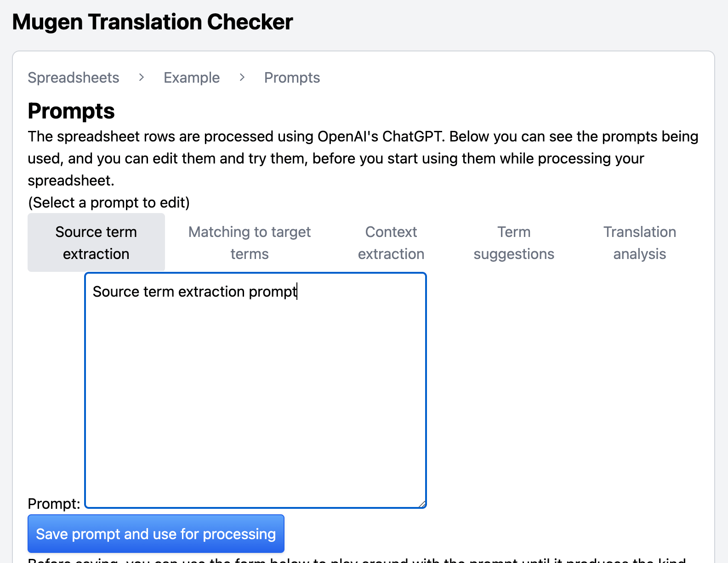Click the '(Select a prompt to edit)' hint
Screen dimensions: 728x563
tap(109, 203)
